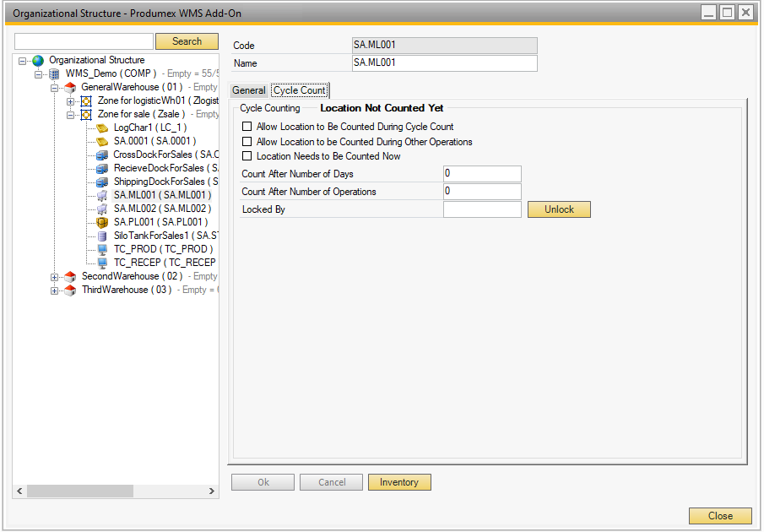Click the Count After Number of Days field

click(481, 174)
